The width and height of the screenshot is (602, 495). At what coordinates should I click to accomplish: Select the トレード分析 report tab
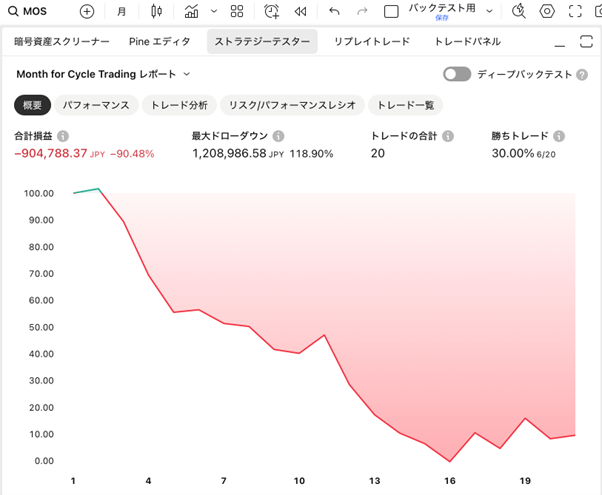coord(179,105)
